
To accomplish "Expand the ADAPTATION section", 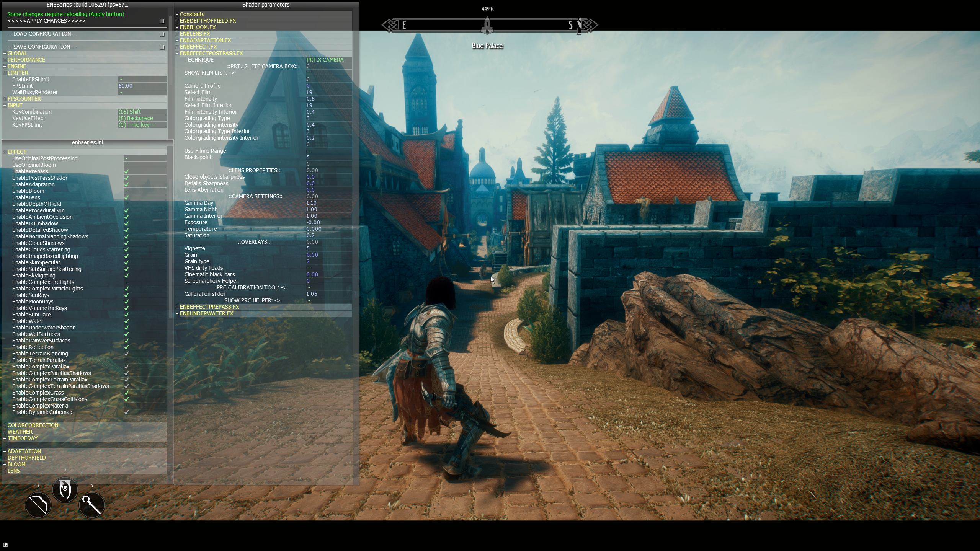I will [5, 451].
